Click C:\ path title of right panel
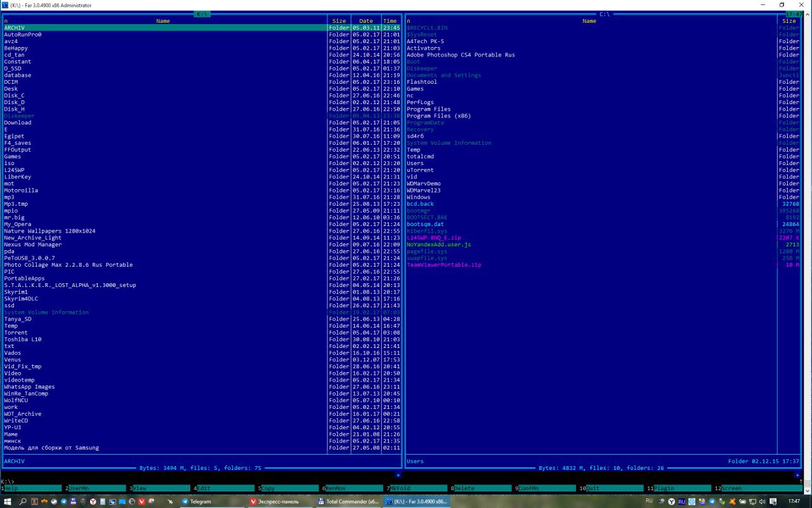The height and width of the screenshot is (508, 812). point(605,14)
